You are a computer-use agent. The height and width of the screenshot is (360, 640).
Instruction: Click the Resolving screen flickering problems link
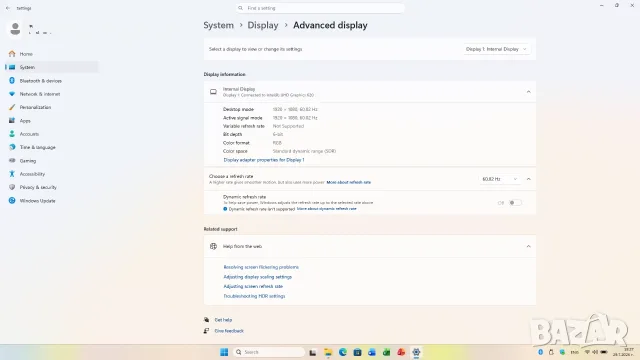tap(261, 267)
